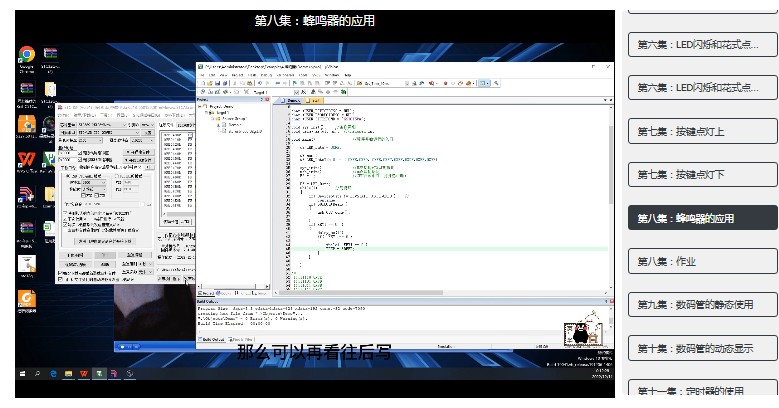Select 第十集：数码管的动态显示 episode

click(702, 349)
